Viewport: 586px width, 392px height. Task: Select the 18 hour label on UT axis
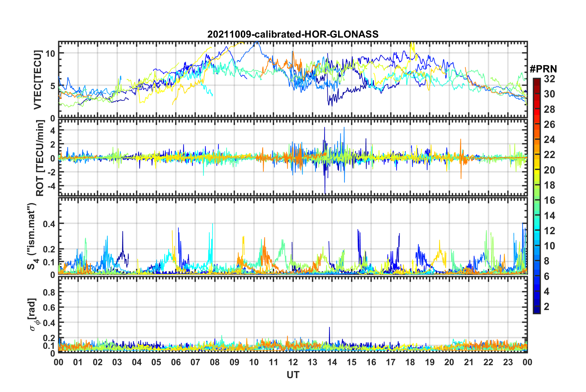(410, 362)
